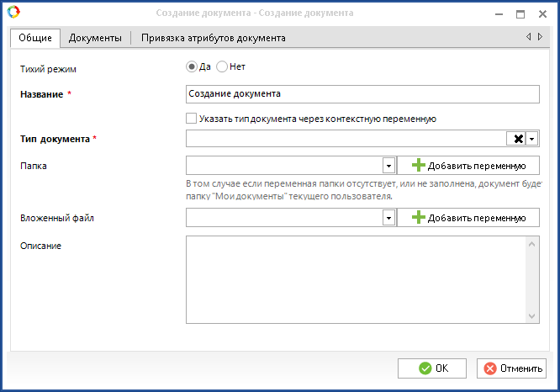Click the application logo icon in title bar
This screenshot has height=392, width=560.
(13, 13)
